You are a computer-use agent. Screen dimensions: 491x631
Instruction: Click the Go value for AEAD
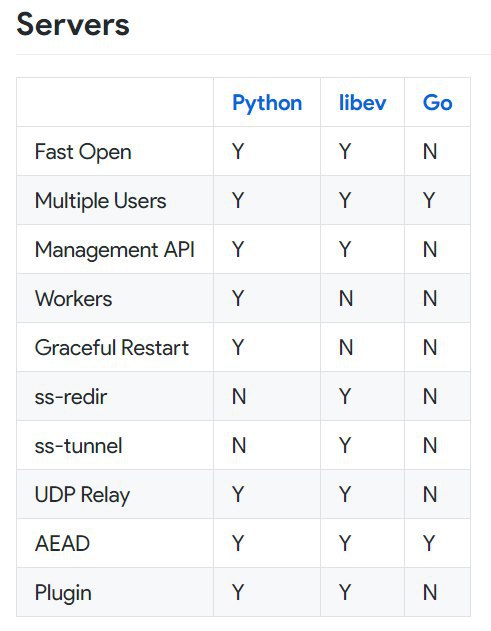pyautogui.click(x=429, y=544)
